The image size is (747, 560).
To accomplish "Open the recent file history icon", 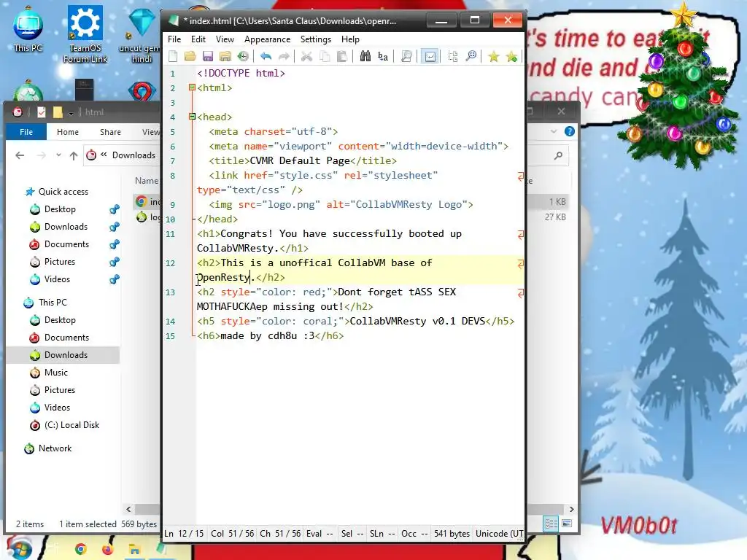I will pyautogui.click(x=243, y=57).
